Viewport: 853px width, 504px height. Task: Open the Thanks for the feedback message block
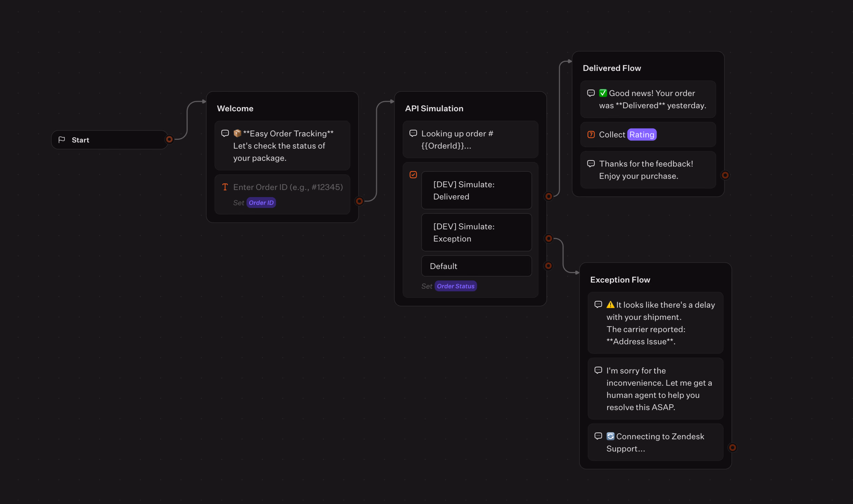tap(648, 170)
